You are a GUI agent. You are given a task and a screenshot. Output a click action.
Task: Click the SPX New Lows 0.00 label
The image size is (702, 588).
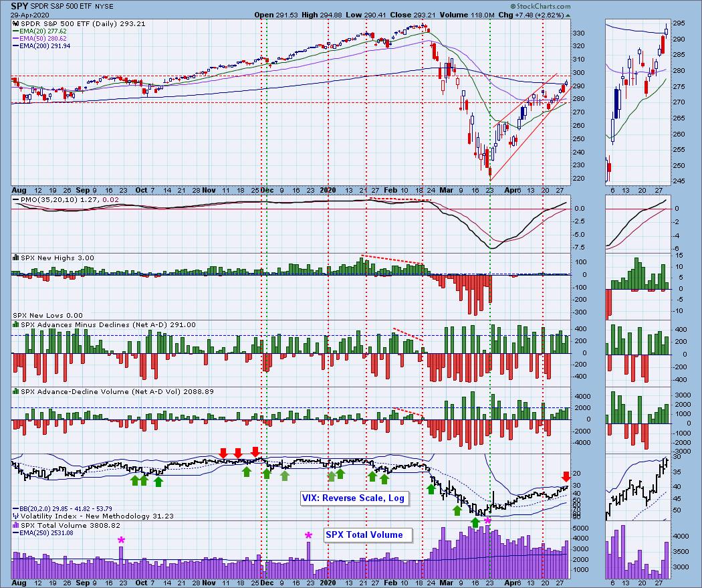click(x=47, y=315)
